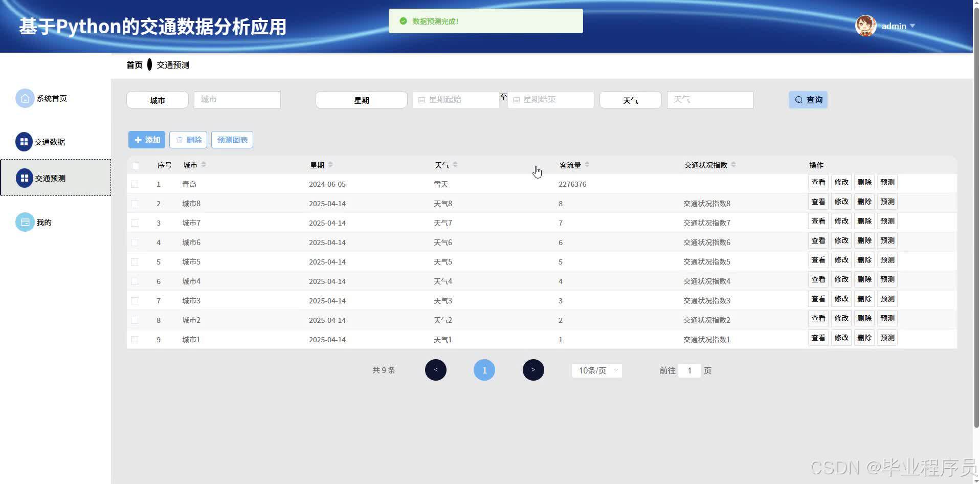Check the checkbox beside 城市5
Viewport: 980px width, 484px height.
135,261
